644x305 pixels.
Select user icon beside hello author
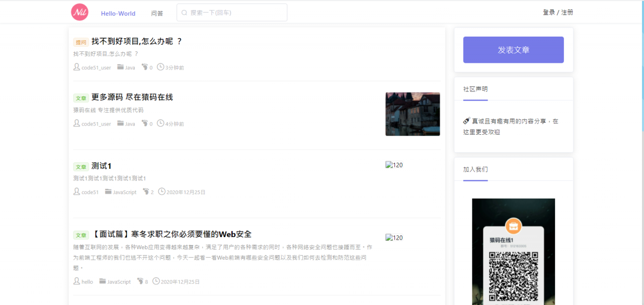[x=76, y=281]
